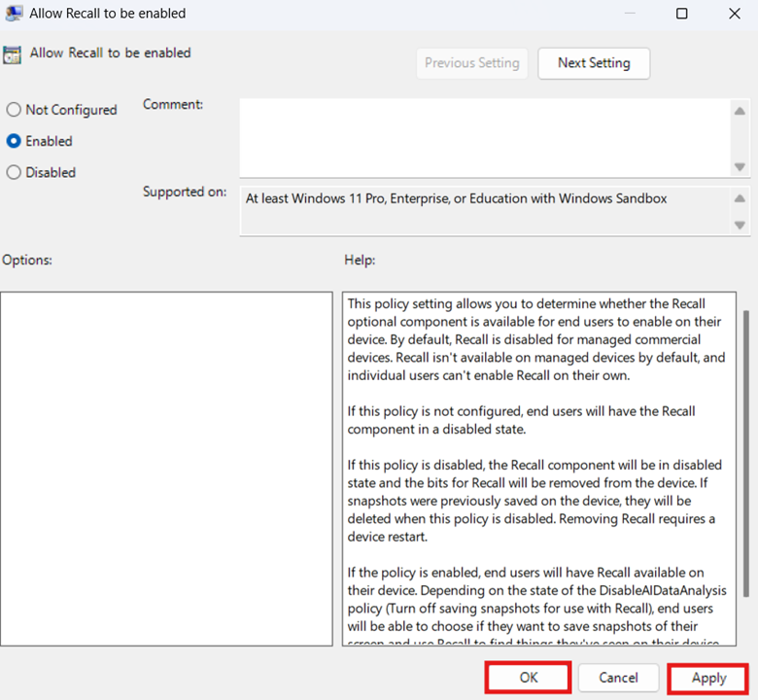The image size is (758, 700).
Task: Go to the Next Setting
Action: pyautogui.click(x=594, y=63)
